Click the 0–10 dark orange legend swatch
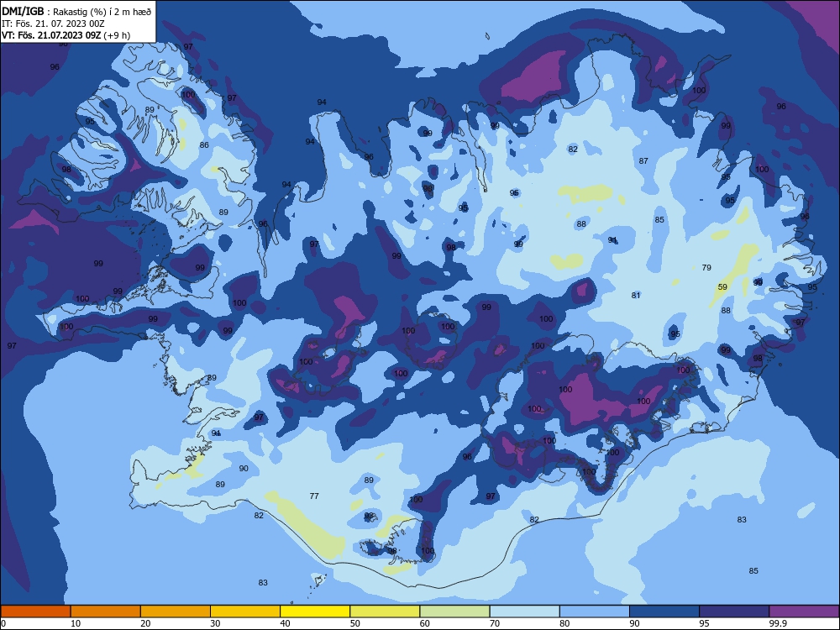 tap(36, 612)
